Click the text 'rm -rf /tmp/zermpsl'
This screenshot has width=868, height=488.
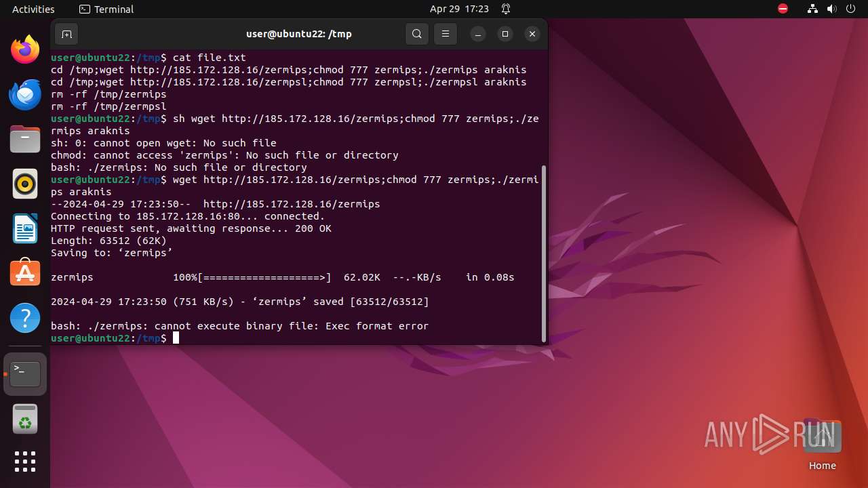(108, 106)
